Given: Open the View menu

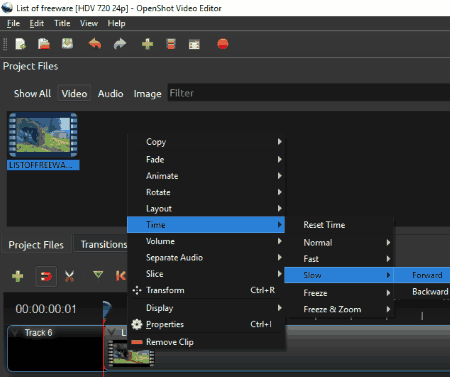Looking at the screenshot, I should [x=89, y=23].
